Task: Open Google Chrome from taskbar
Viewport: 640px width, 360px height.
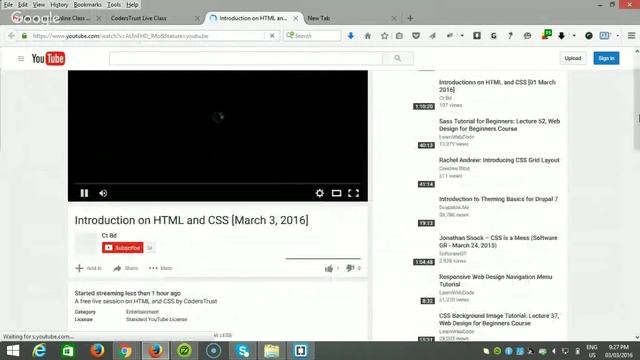Action: (126, 351)
